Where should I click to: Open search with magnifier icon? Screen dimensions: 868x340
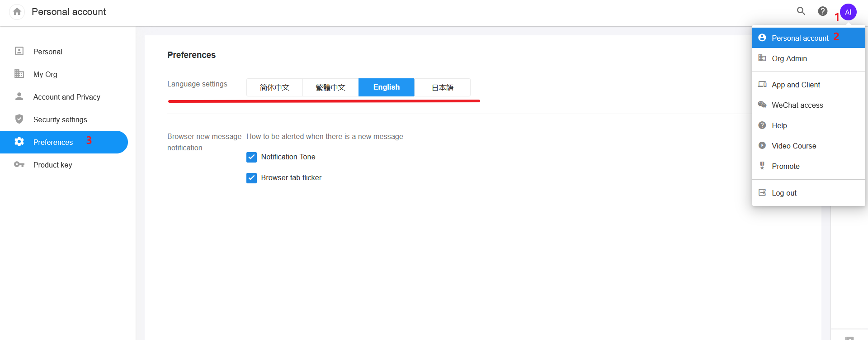click(801, 11)
